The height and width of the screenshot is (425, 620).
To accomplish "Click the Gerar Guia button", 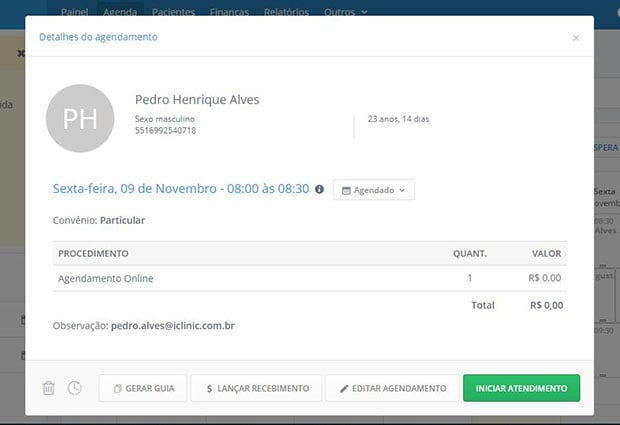I will tap(143, 388).
